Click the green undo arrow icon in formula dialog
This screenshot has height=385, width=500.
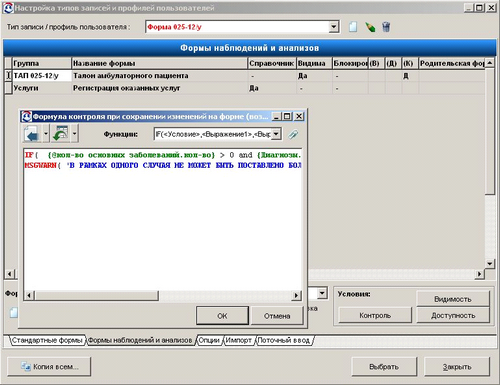(61, 134)
